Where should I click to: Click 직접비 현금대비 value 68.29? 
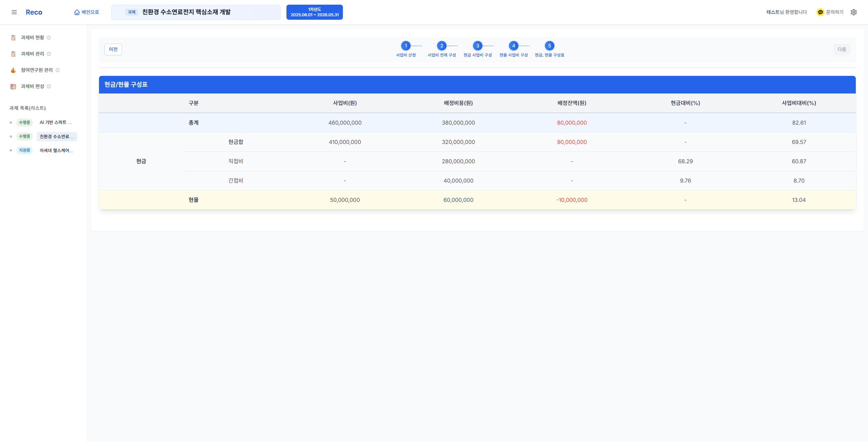tap(686, 161)
